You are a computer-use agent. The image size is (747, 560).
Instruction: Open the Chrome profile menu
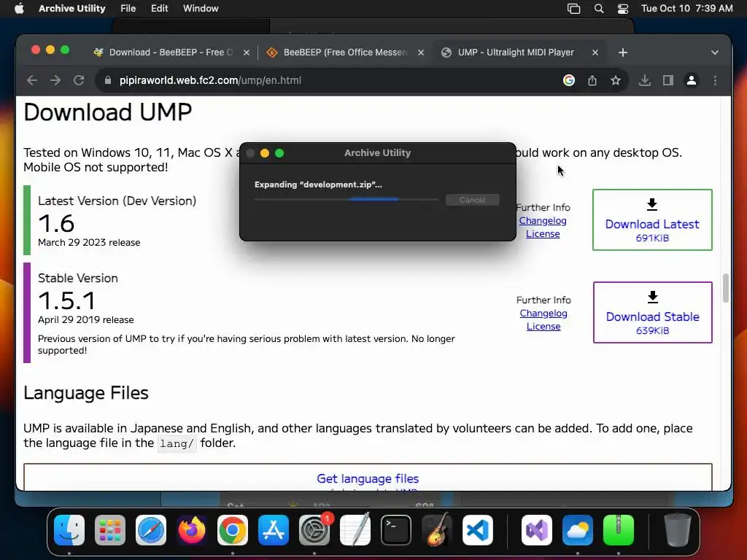[692, 80]
